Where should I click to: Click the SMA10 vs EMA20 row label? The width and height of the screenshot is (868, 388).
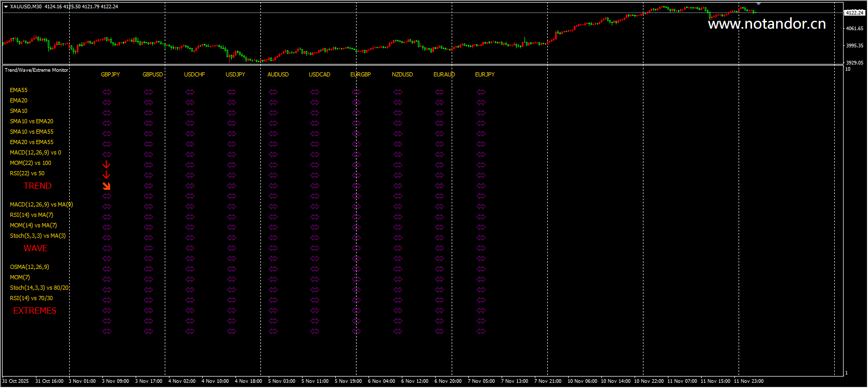pos(32,121)
